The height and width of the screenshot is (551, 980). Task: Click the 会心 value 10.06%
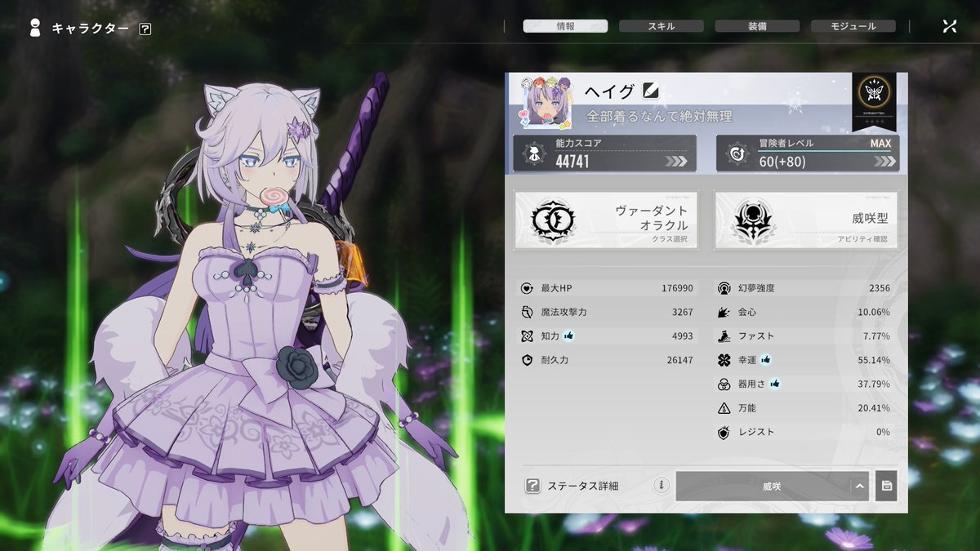874,312
